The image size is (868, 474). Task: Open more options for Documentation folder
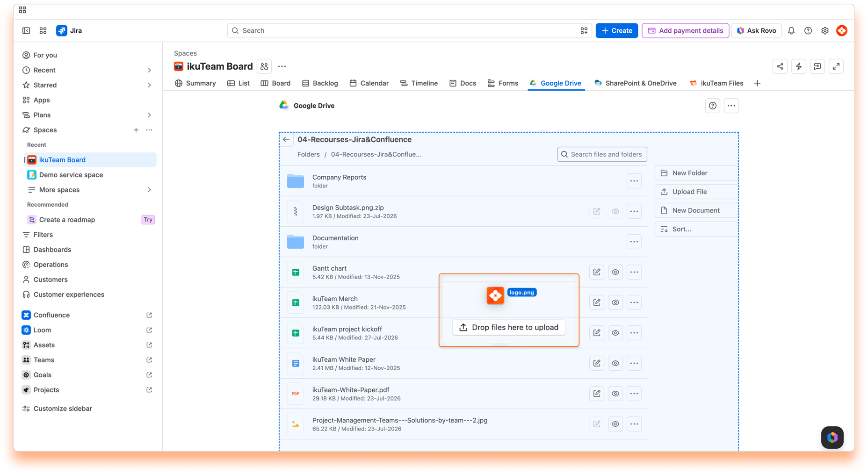[634, 242]
